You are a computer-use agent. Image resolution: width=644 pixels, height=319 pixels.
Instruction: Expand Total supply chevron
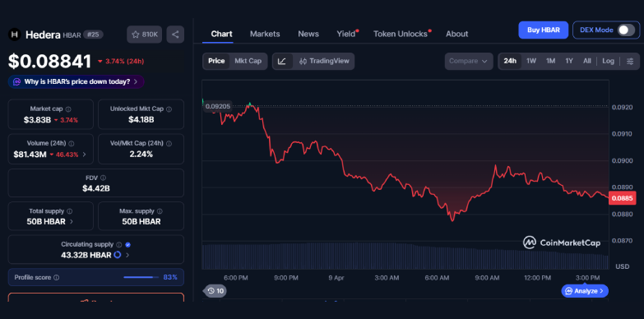click(x=72, y=222)
